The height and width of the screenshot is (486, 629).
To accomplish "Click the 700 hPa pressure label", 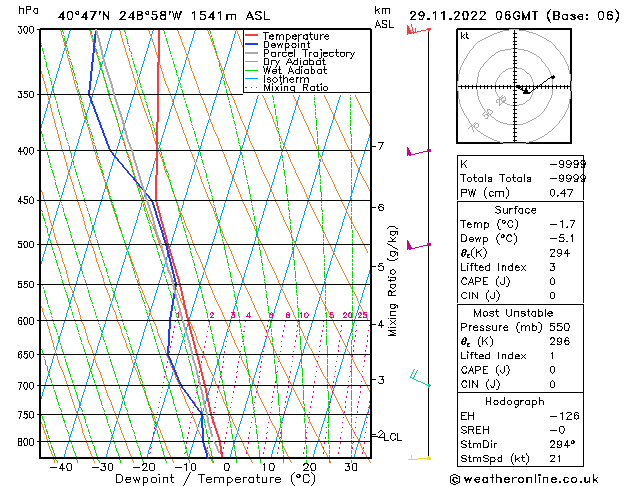I will point(28,386).
